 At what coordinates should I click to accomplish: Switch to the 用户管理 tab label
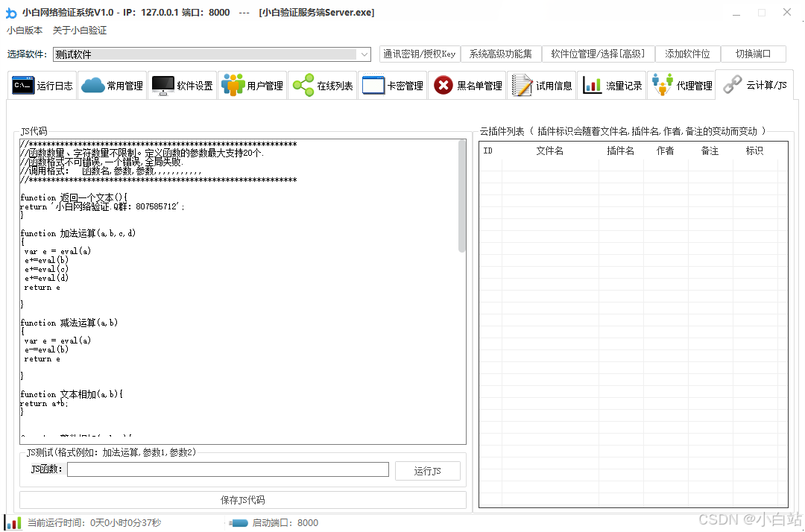(265, 86)
